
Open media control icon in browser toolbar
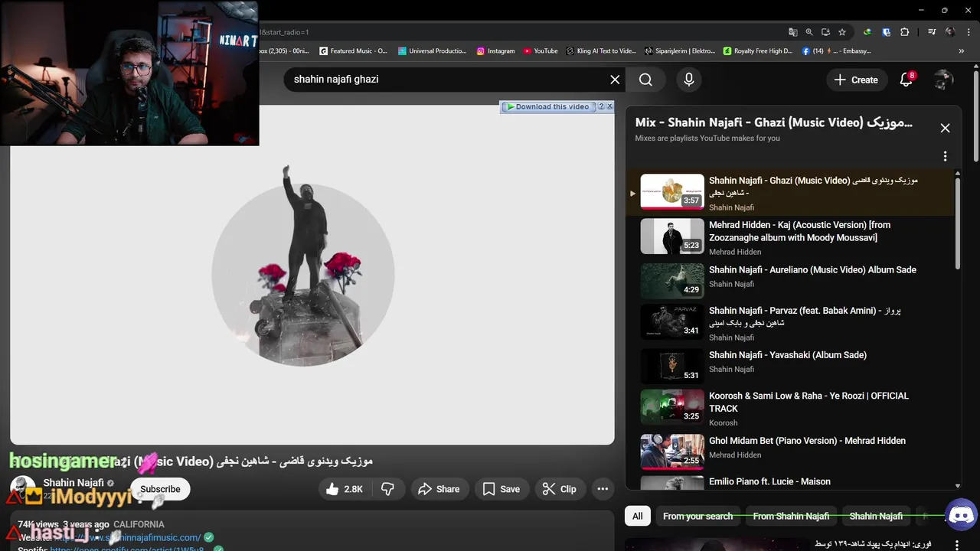(x=931, y=32)
